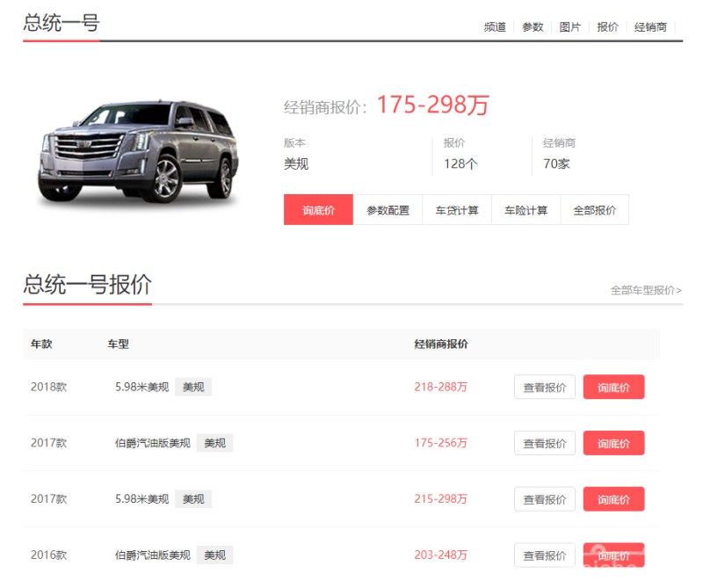
Task: Expand 全部车型报价 link with arrow
Action: [646, 290]
